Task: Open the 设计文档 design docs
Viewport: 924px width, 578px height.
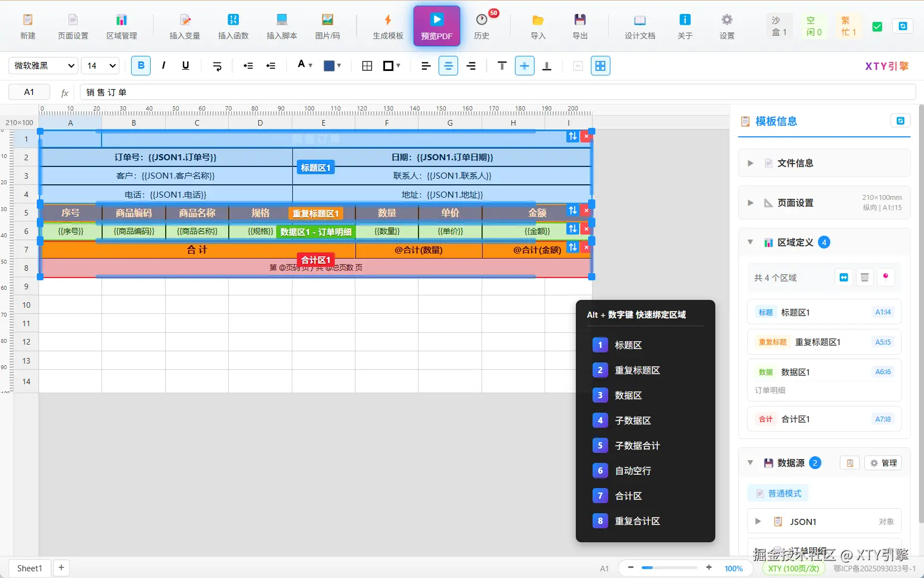Action: pyautogui.click(x=640, y=26)
